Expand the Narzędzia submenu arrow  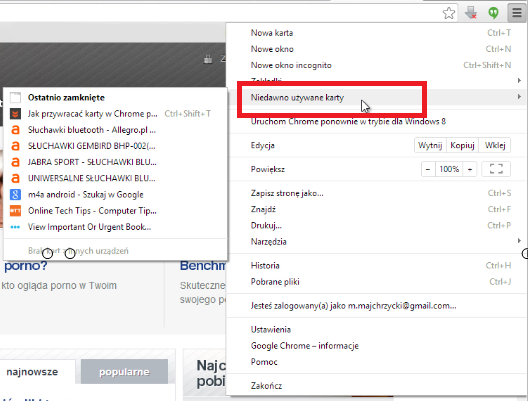519,240
